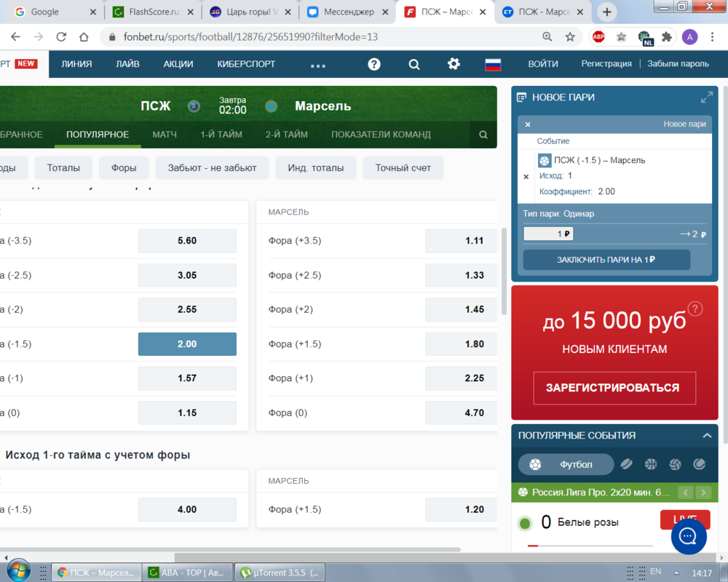Viewport: 728px width, 582px height.
Task: Pick Марсель Фора (+1) odds 2.25
Action: click(x=461, y=378)
